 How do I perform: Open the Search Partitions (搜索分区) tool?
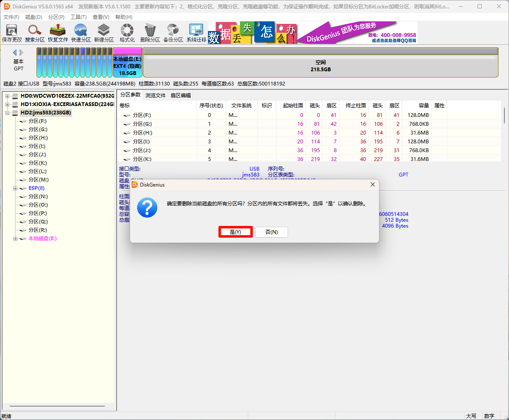pyautogui.click(x=35, y=33)
